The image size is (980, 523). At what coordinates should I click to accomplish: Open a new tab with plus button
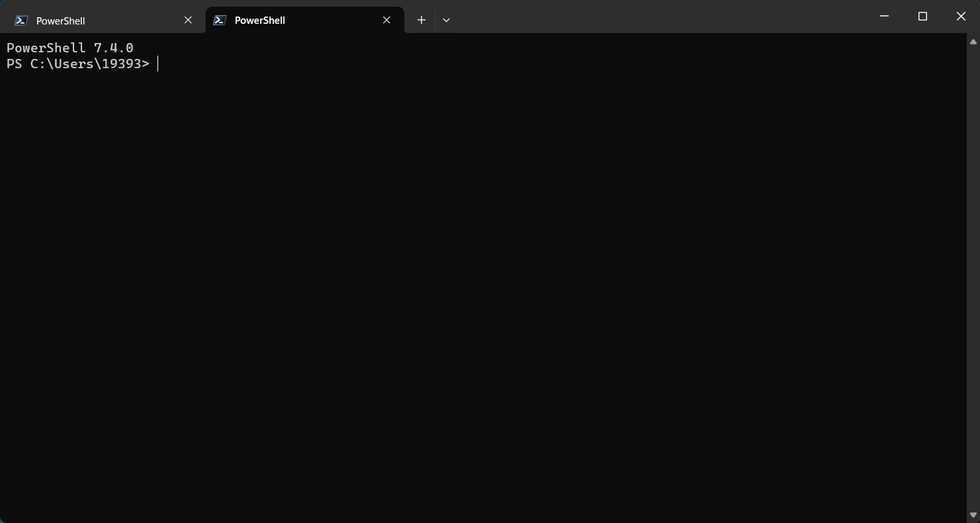point(422,20)
